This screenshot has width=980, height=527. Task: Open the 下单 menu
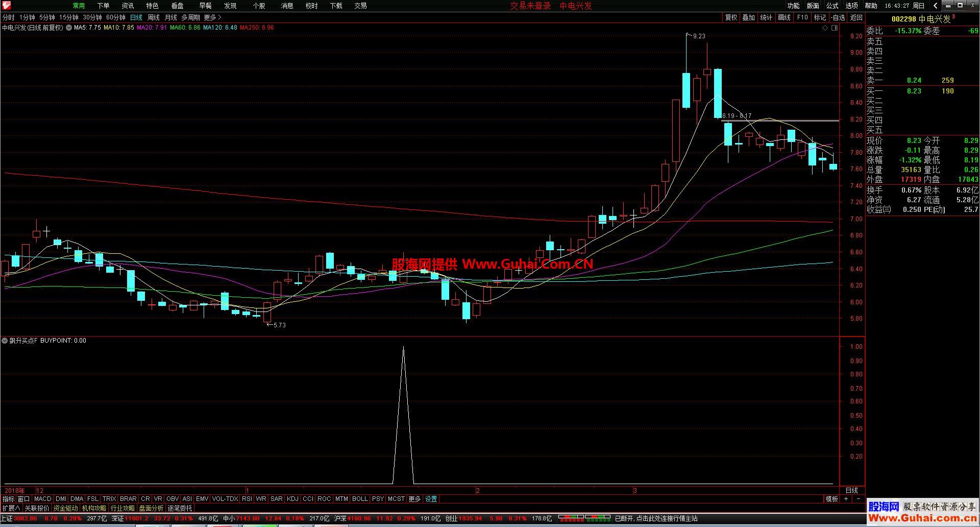click(103, 6)
